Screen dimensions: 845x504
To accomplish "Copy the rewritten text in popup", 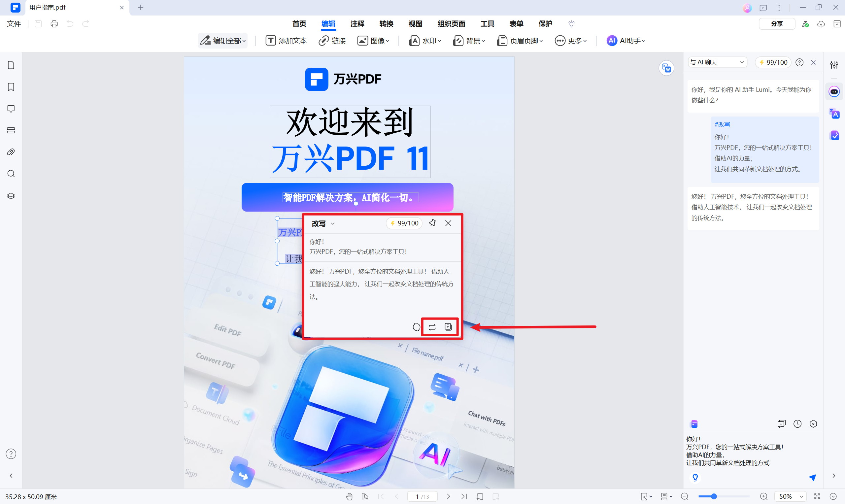I will [x=448, y=327].
